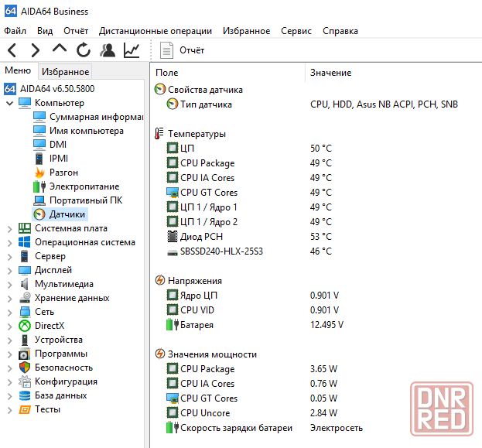Screen dimensions: 482x448
Task: Select the Диод PCH temperature row
Action: coord(201,237)
